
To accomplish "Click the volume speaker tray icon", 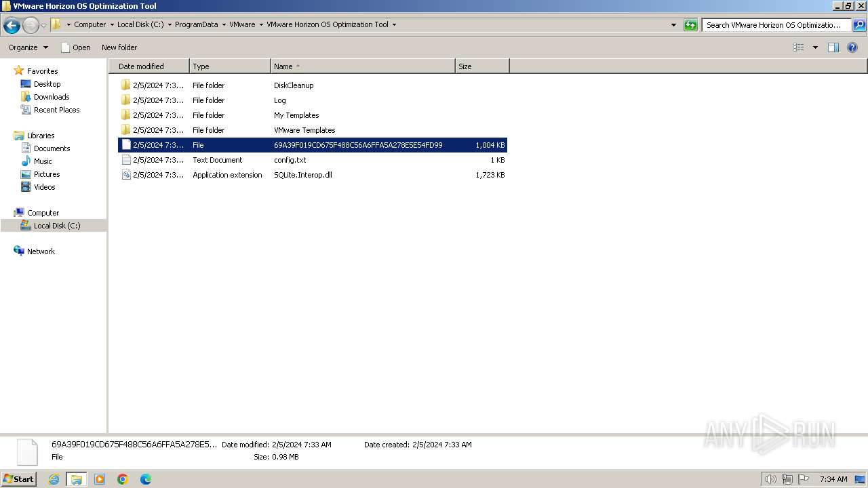I will coord(770,479).
